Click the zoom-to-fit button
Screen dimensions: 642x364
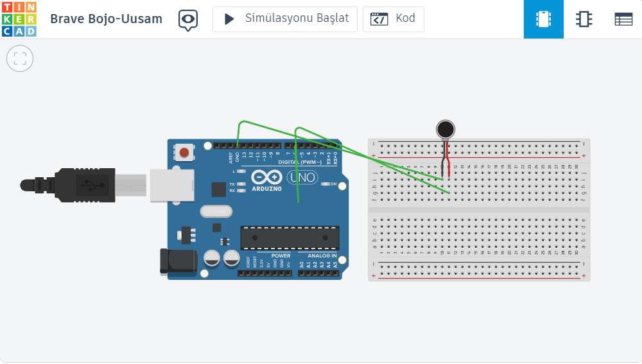click(20, 59)
